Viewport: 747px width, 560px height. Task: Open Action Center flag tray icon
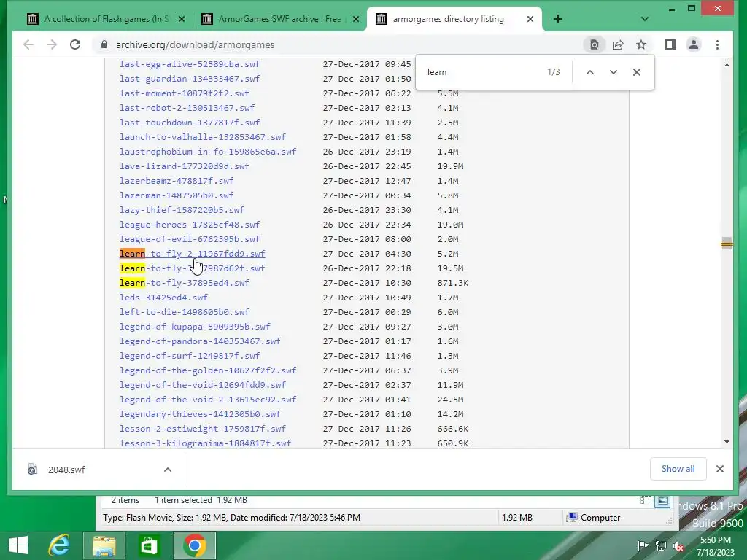point(643,546)
